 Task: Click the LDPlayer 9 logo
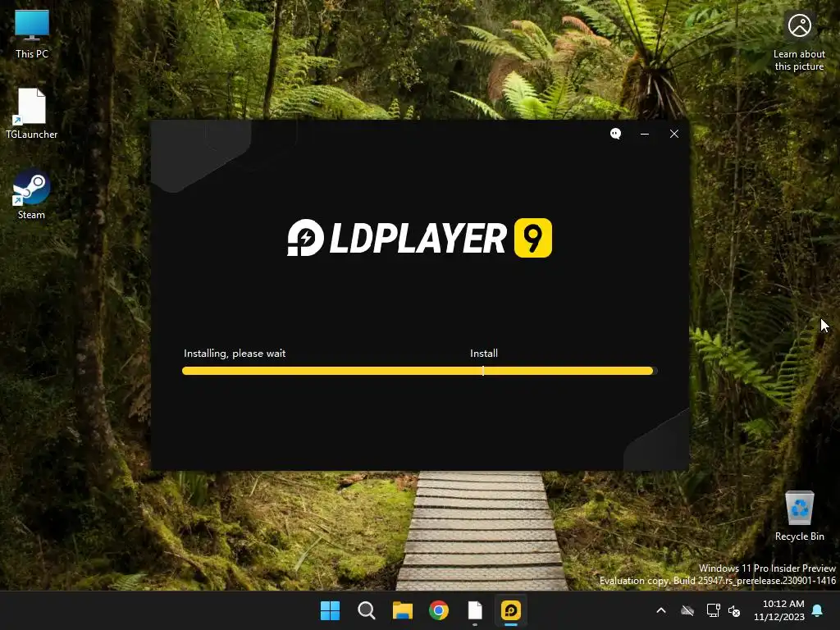click(419, 238)
